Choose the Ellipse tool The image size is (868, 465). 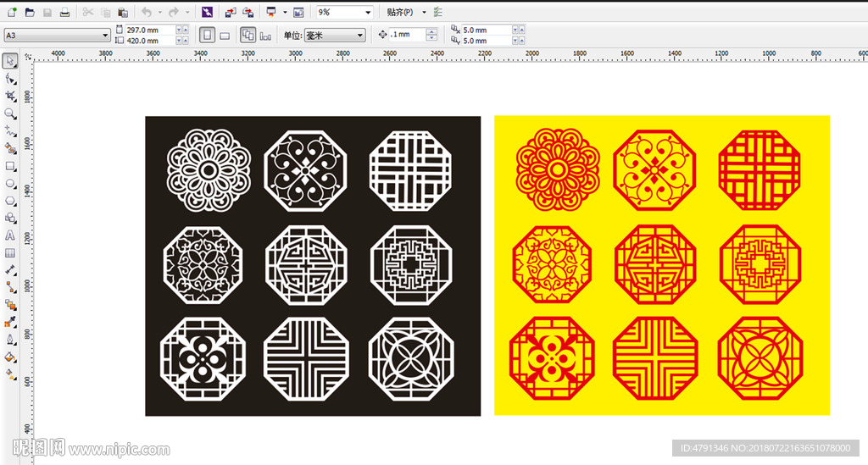tap(10, 184)
